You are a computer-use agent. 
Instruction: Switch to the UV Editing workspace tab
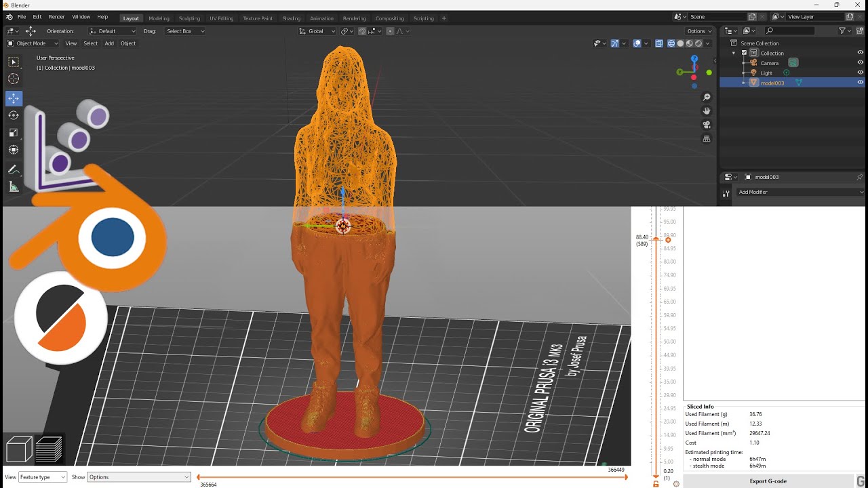coord(221,18)
